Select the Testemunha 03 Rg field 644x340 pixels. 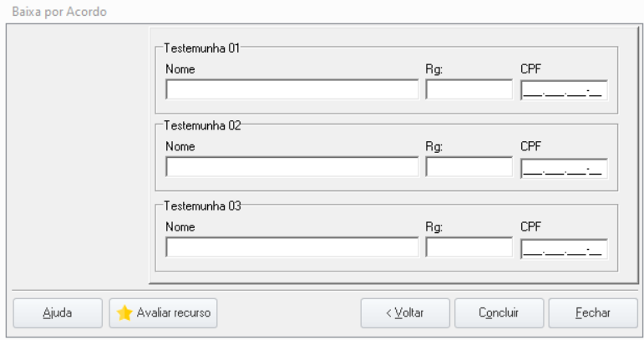[469, 247]
